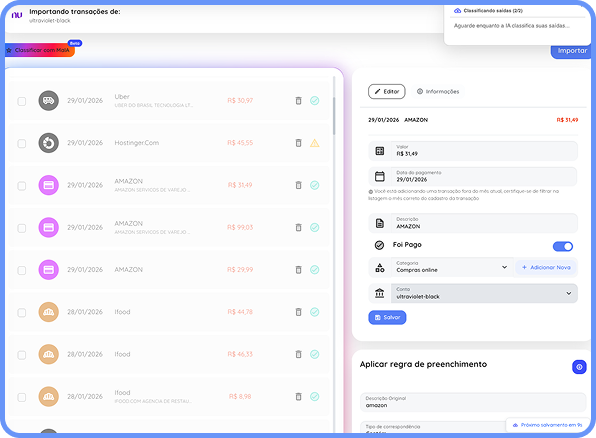Delete the Uber R$ 30,97 transaction
This screenshot has height=438, width=596.
[x=298, y=101]
